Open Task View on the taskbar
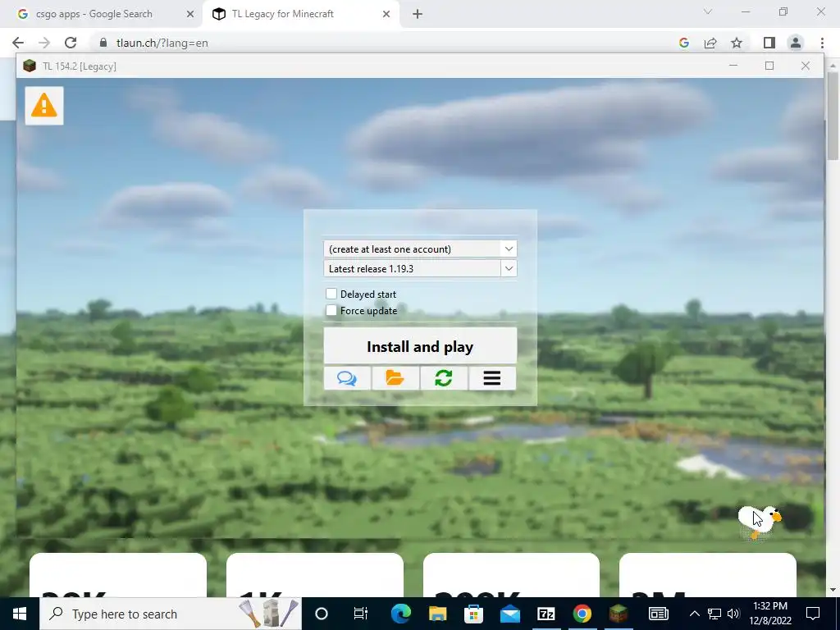The image size is (840, 630). (361, 614)
